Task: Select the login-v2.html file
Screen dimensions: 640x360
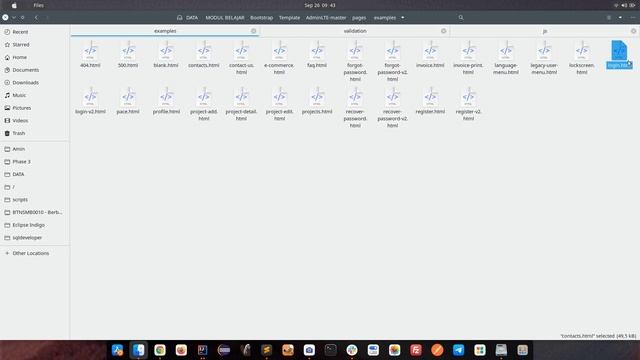Action: (x=90, y=101)
